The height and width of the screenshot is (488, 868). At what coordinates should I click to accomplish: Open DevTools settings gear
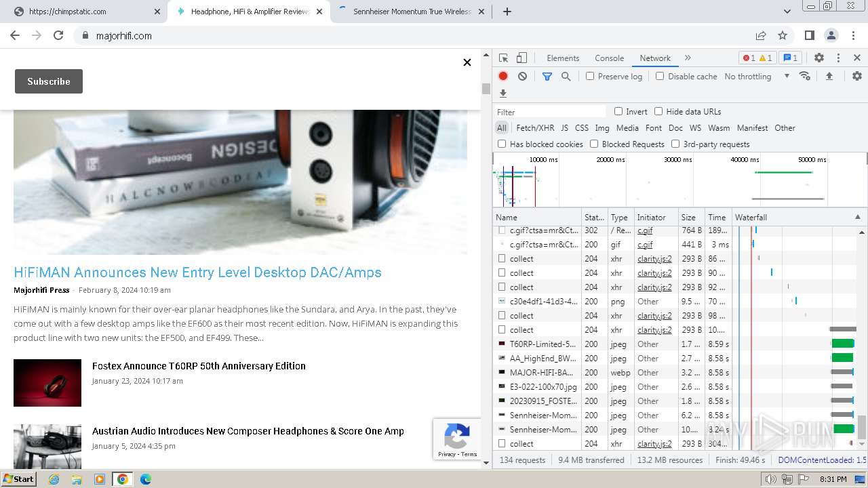(x=819, y=58)
